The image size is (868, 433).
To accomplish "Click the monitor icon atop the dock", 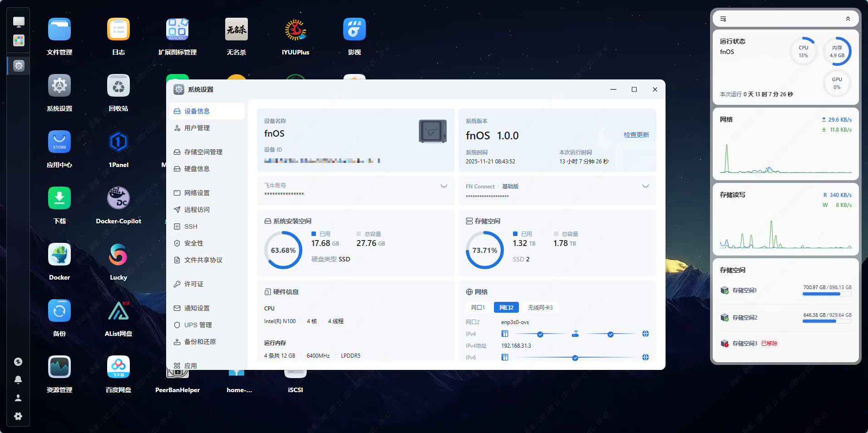I will coord(19,22).
